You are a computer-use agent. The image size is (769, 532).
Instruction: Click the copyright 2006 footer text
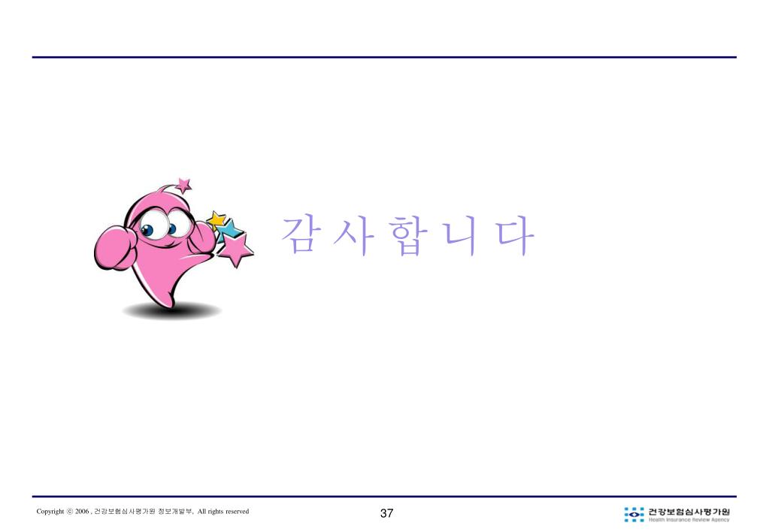(143, 511)
